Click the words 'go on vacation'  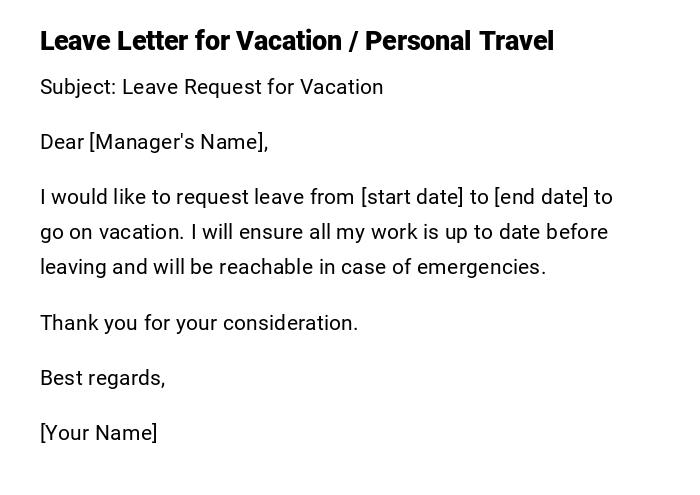coord(111,232)
